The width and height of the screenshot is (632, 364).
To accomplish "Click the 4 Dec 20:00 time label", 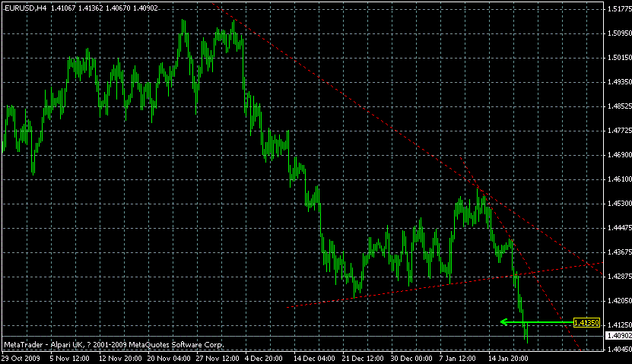I will [264, 358].
